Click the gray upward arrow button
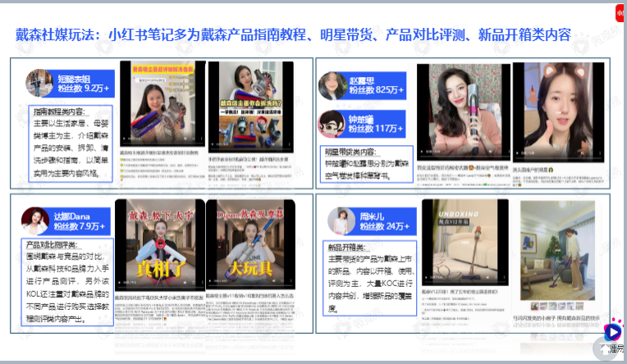This screenshot has height=364, width=627. (606, 350)
